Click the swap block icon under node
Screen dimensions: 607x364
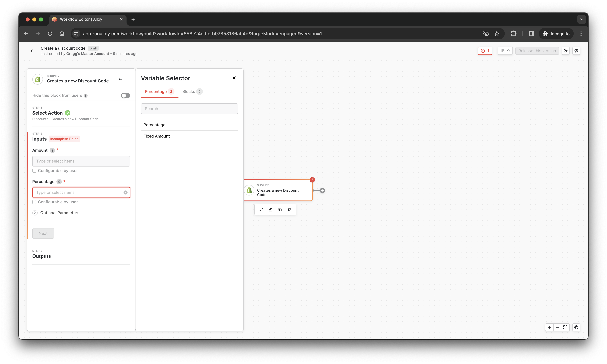pyautogui.click(x=261, y=209)
